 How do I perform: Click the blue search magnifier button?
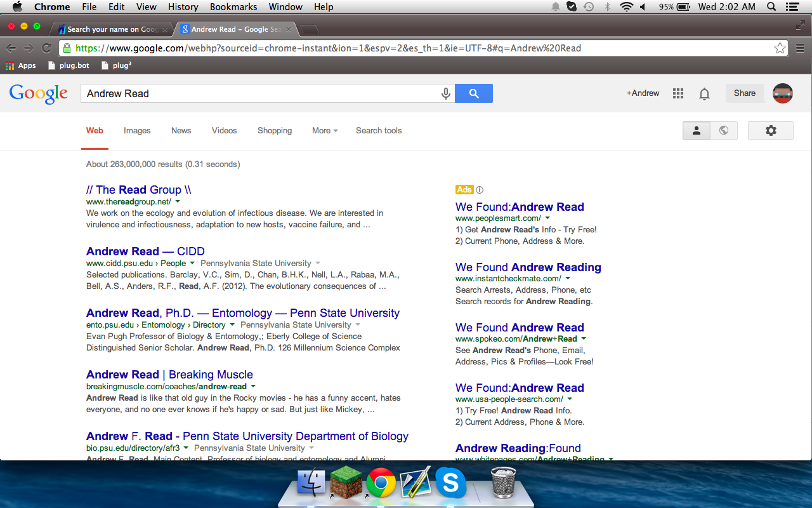(x=474, y=93)
